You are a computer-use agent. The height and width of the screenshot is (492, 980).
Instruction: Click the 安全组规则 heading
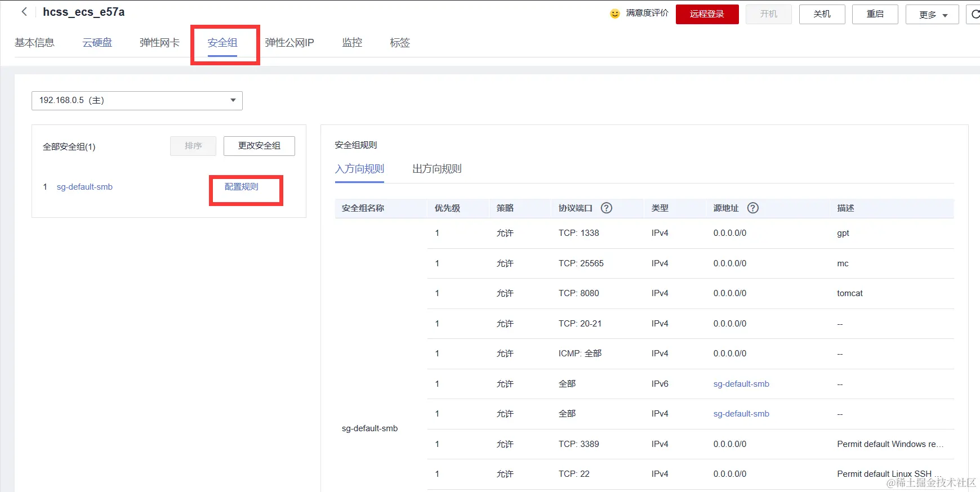[356, 145]
